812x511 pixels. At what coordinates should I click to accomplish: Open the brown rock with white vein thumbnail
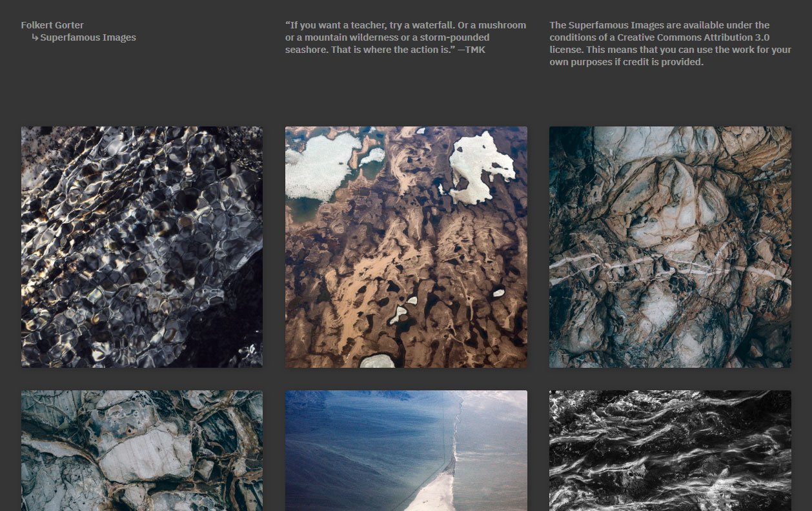point(670,247)
